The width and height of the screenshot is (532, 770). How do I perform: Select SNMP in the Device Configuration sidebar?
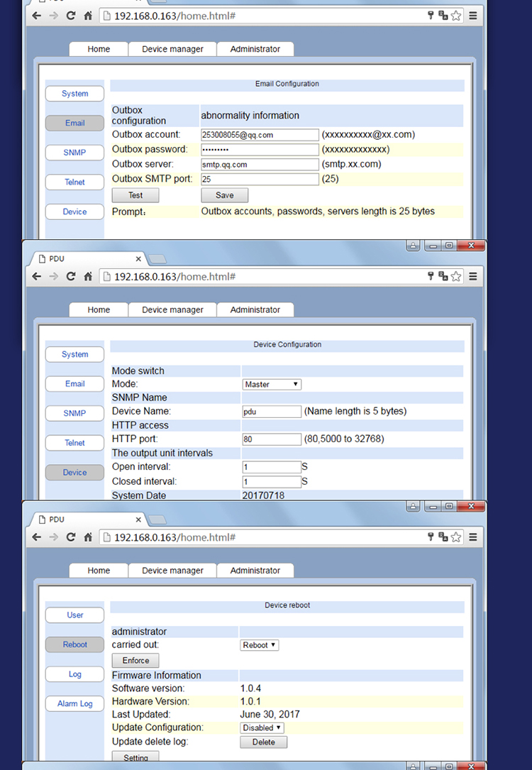tap(74, 413)
